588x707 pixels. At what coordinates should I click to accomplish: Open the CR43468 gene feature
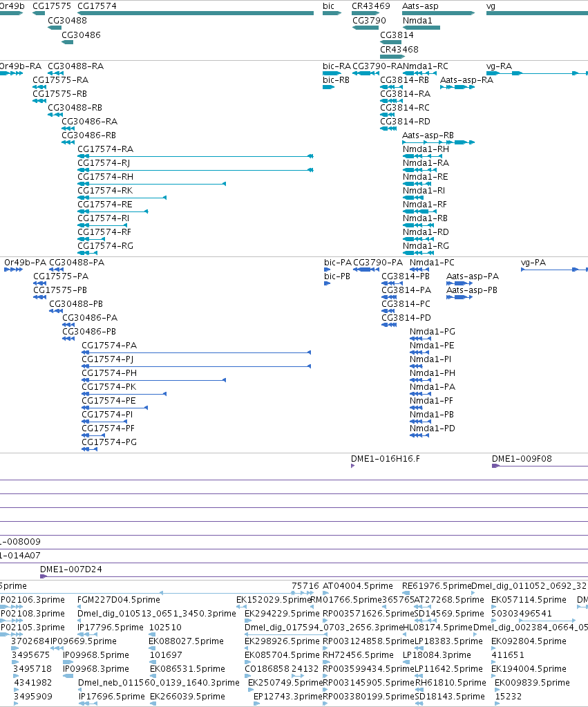tap(392, 57)
